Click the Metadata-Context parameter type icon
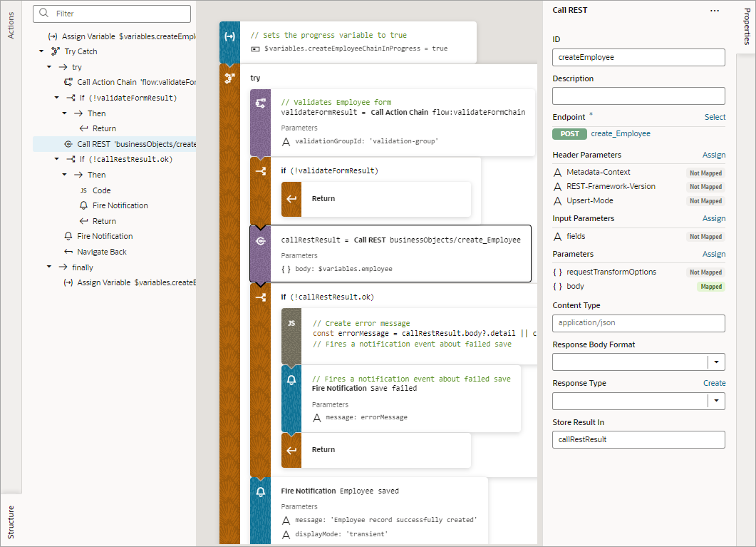The width and height of the screenshot is (756, 547). pos(557,172)
